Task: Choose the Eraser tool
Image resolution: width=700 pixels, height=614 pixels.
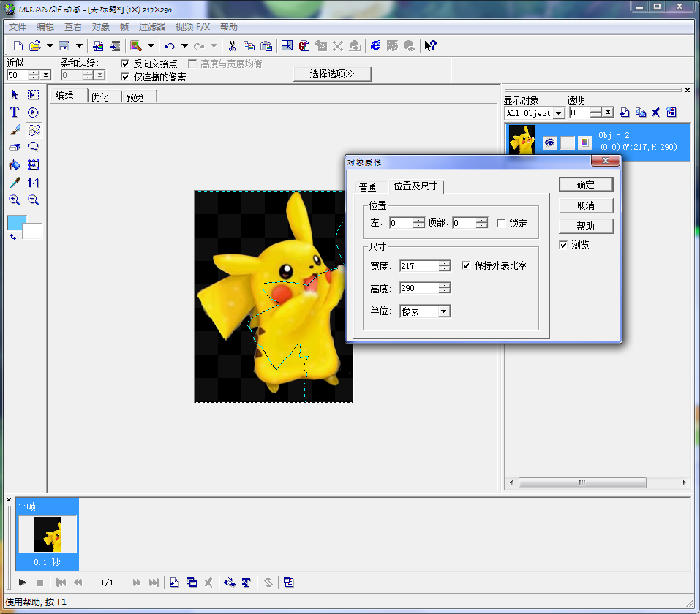Action: click(15, 147)
